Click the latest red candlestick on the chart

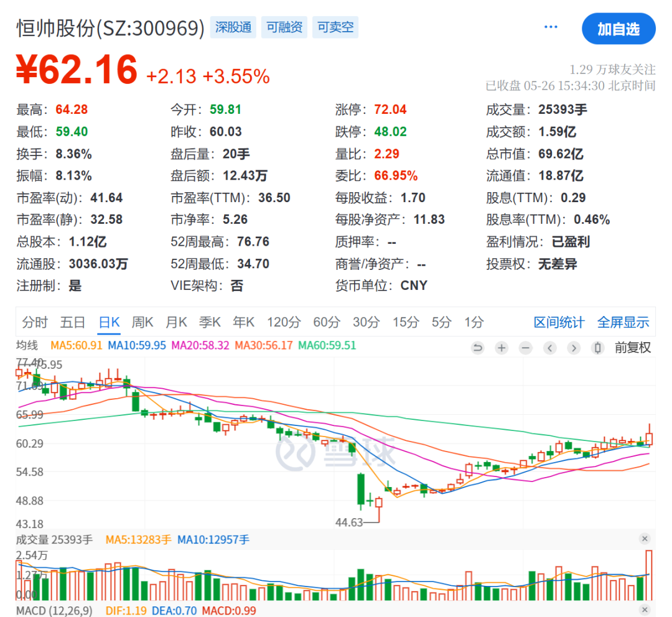pos(649,436)
